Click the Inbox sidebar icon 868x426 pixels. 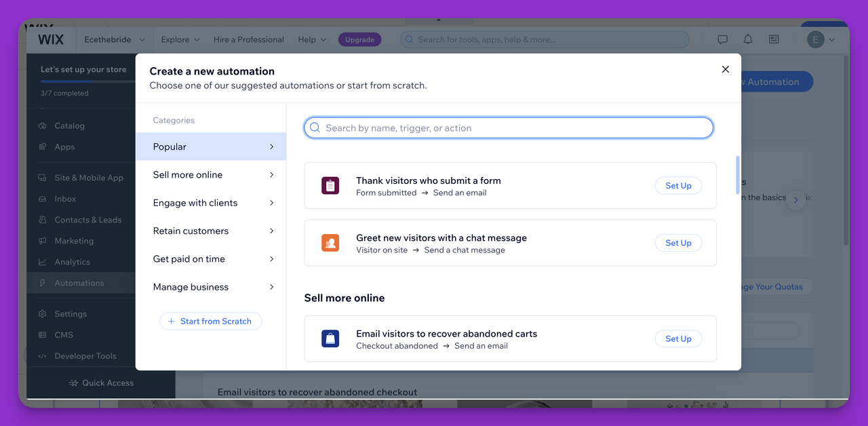[x=42, y=199]
